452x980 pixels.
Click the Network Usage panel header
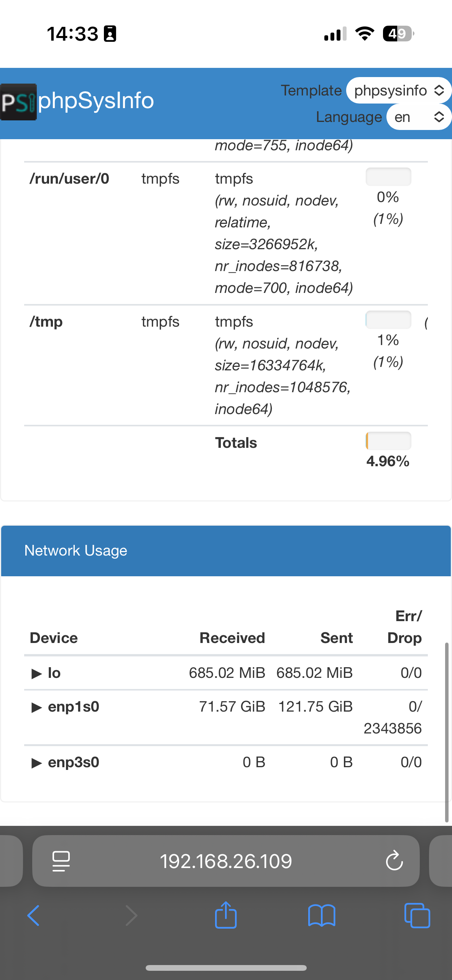[226, 551]
